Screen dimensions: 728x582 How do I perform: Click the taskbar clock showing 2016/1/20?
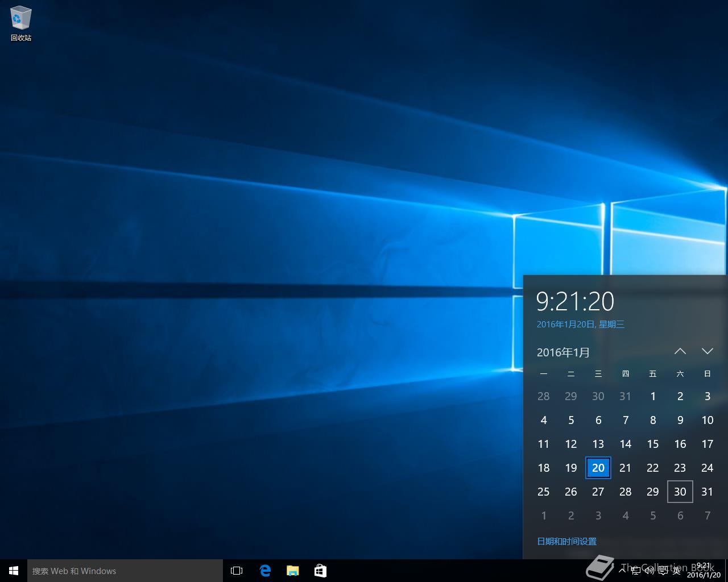[704, 571]
